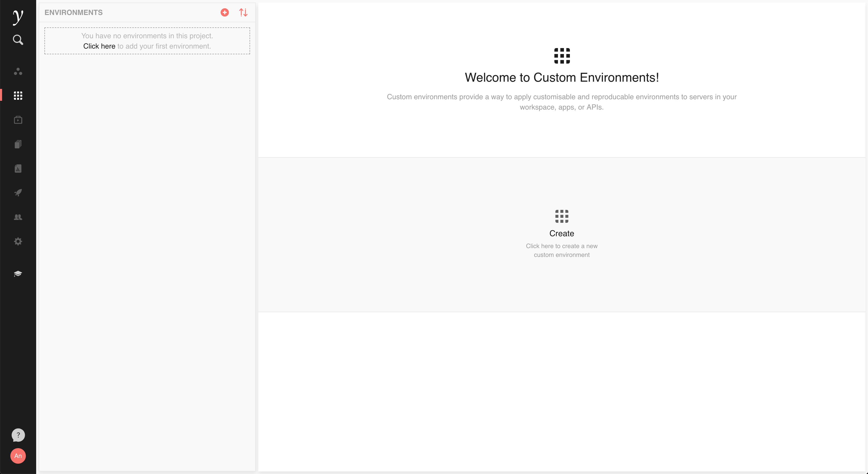Select the Environments grid sidebar icon
This screenshot has height=474, width=868.
(x=18, y=96)
